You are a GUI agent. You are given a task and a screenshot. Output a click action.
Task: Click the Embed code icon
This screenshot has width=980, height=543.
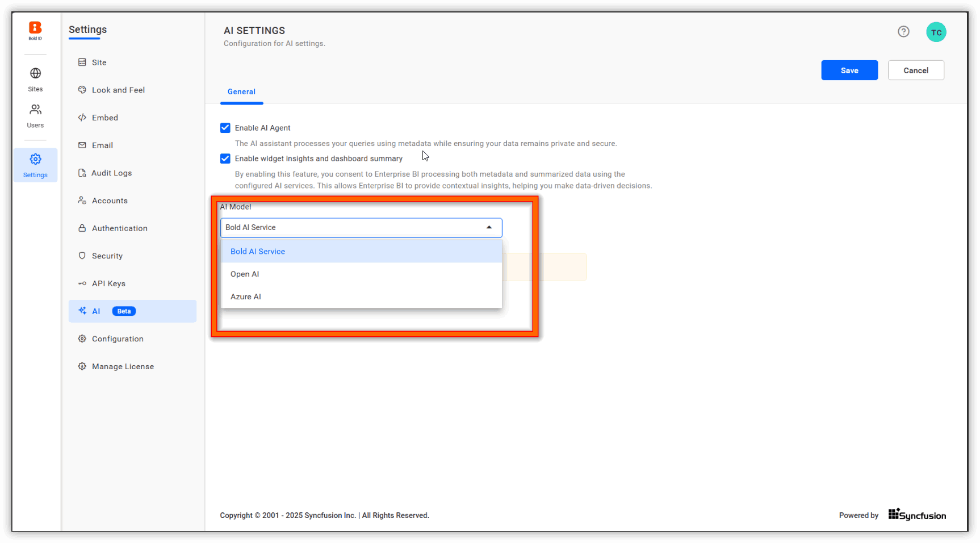(x=82, y=118)
